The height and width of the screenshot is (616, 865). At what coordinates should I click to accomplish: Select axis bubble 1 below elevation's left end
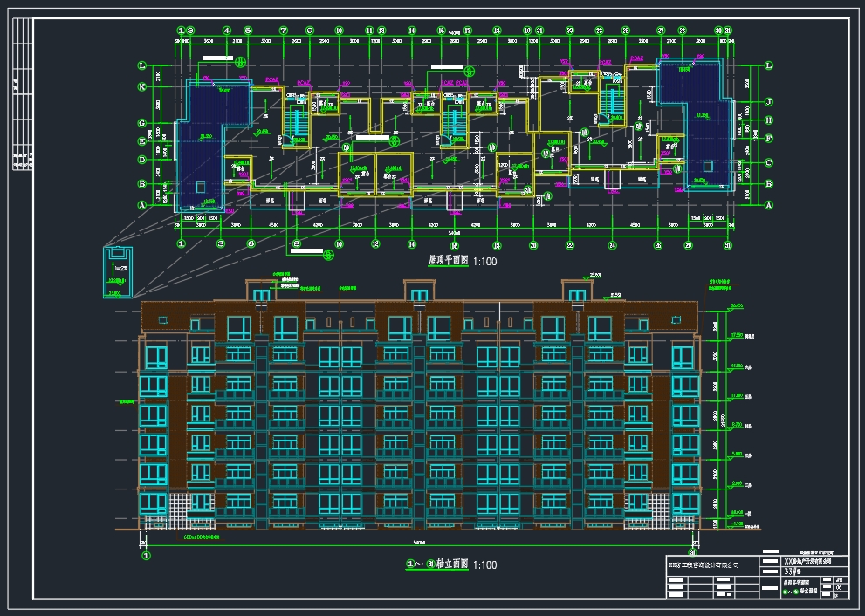pyautogui.click(x=146, y=553)
